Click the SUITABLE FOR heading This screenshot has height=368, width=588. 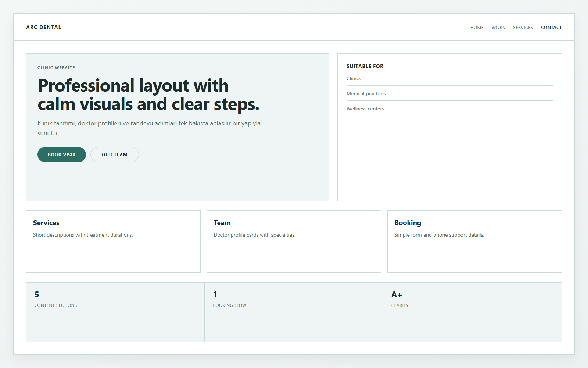365,66
